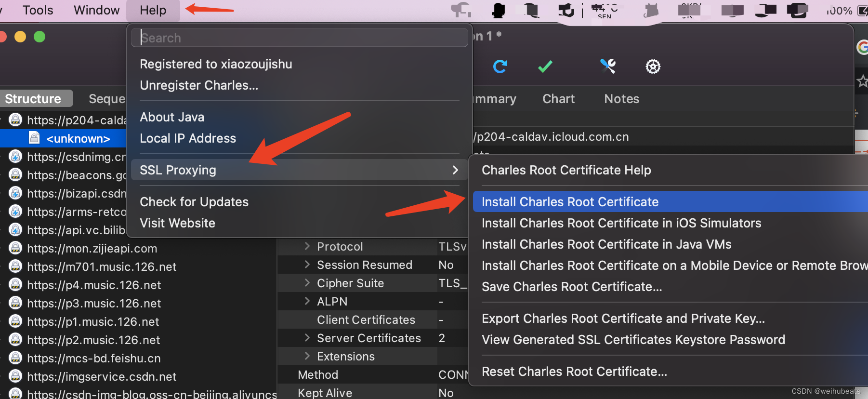Open Charles Root Certificate Help

coord(566,170)
